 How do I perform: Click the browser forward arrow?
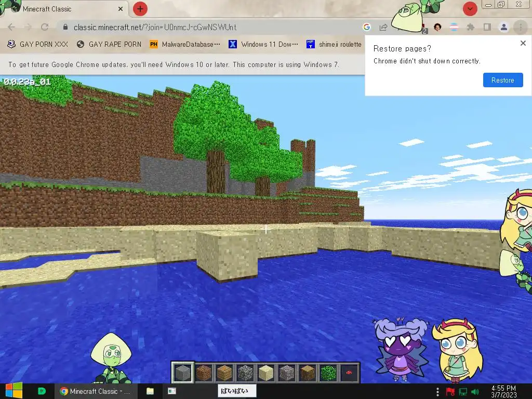(28, 27)
